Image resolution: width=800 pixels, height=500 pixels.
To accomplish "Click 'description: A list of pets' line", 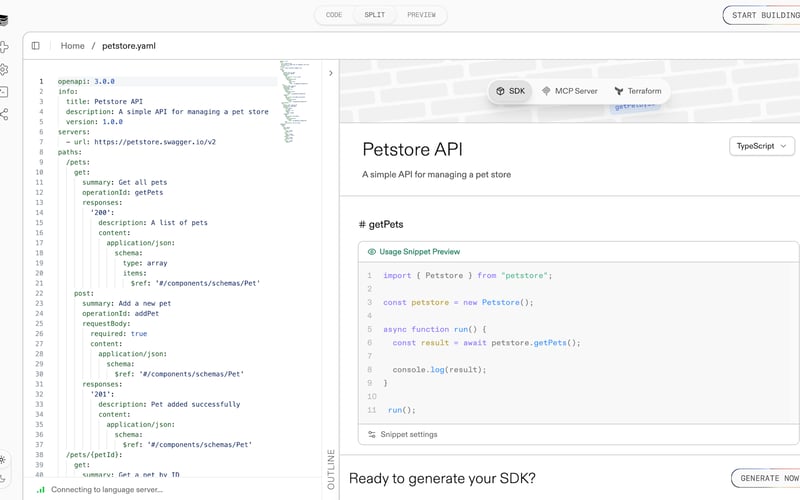I will coord(153,222).
